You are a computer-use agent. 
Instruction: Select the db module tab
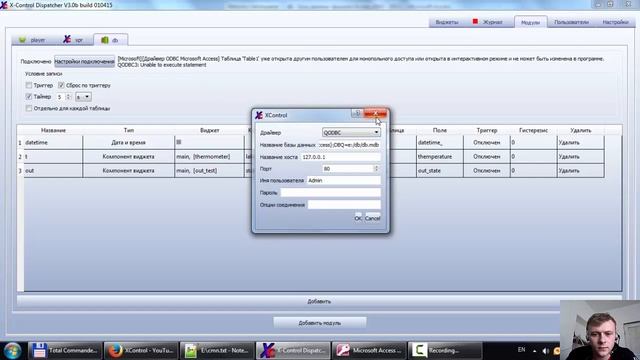(x=110, y=40)
